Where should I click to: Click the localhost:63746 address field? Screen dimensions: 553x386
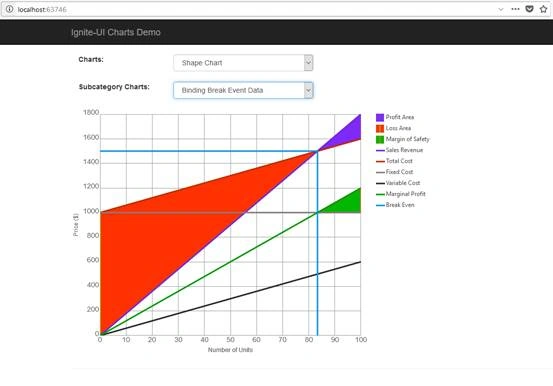(42, 10)
